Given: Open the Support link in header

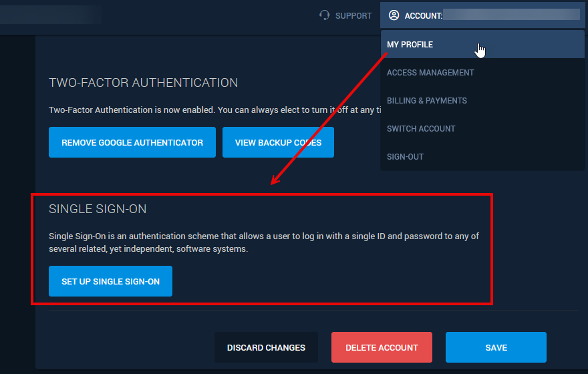Looking at the screenshot, I should coord(353,15).
